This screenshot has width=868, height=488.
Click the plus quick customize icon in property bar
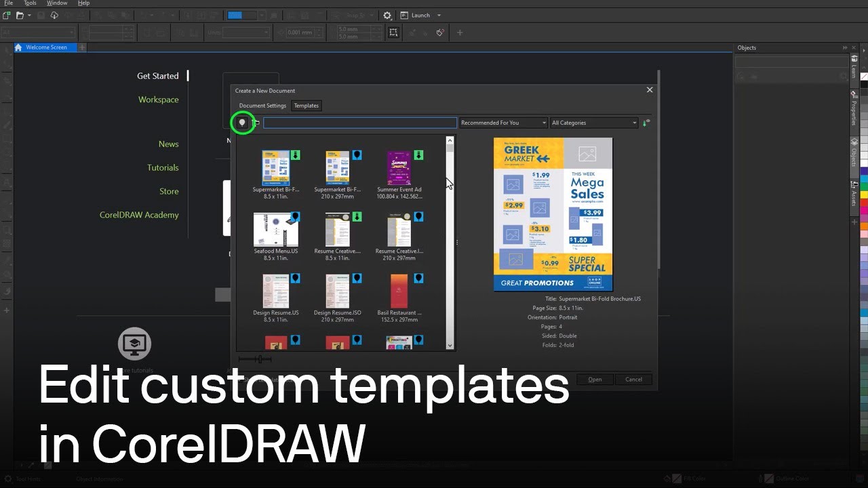point(460,33)
